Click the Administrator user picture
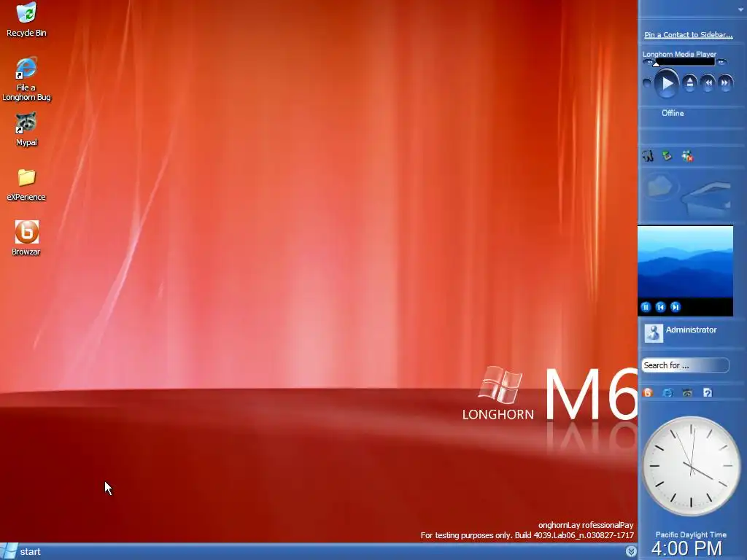This screenshot has height=560, width=747. click(x=653, y=332)
